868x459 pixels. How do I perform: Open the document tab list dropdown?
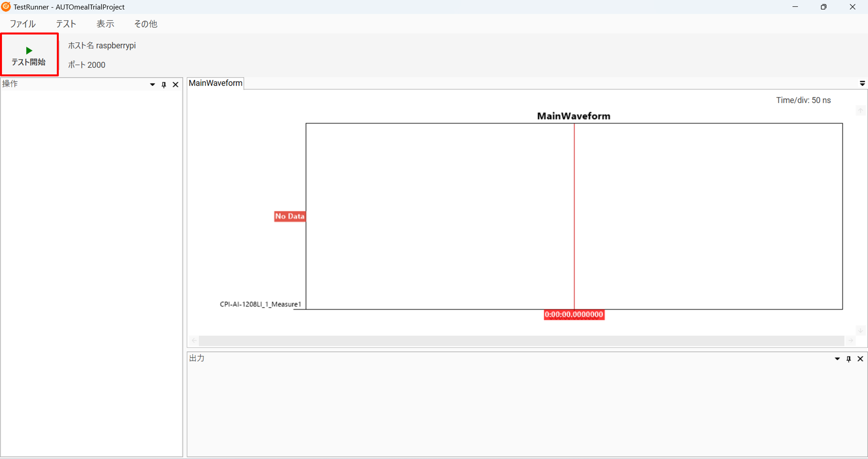pyautogui.click(x=862, y=83)
